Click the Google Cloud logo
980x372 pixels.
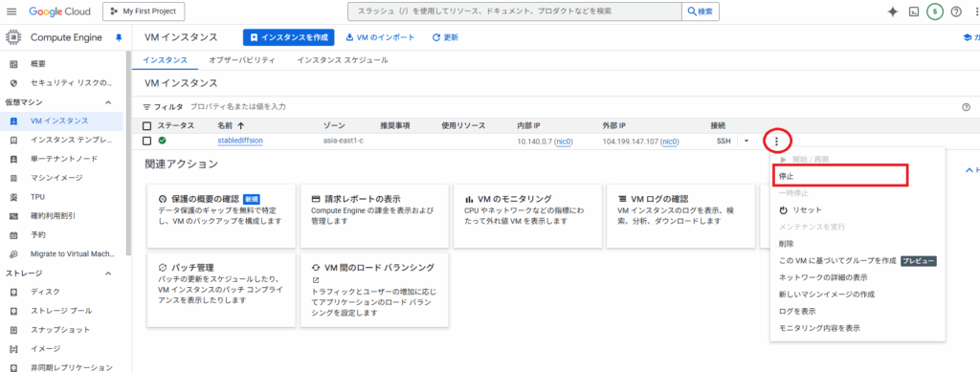coord(59,11)
